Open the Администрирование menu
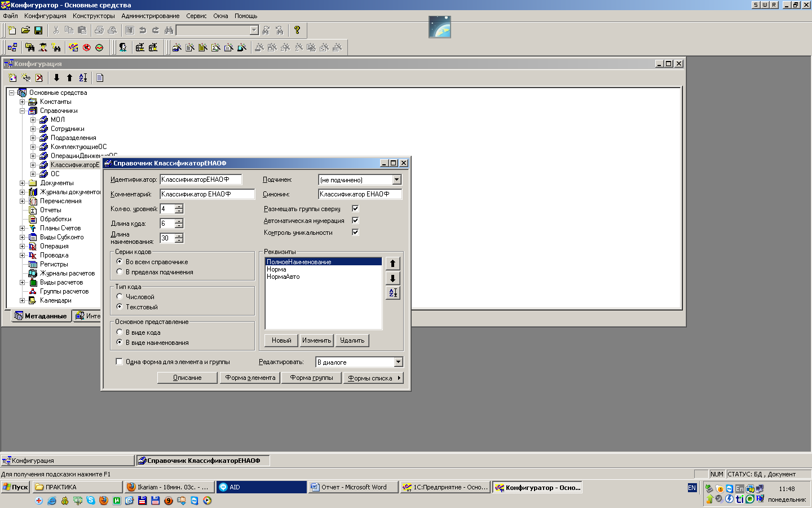 tap(151, 16)
